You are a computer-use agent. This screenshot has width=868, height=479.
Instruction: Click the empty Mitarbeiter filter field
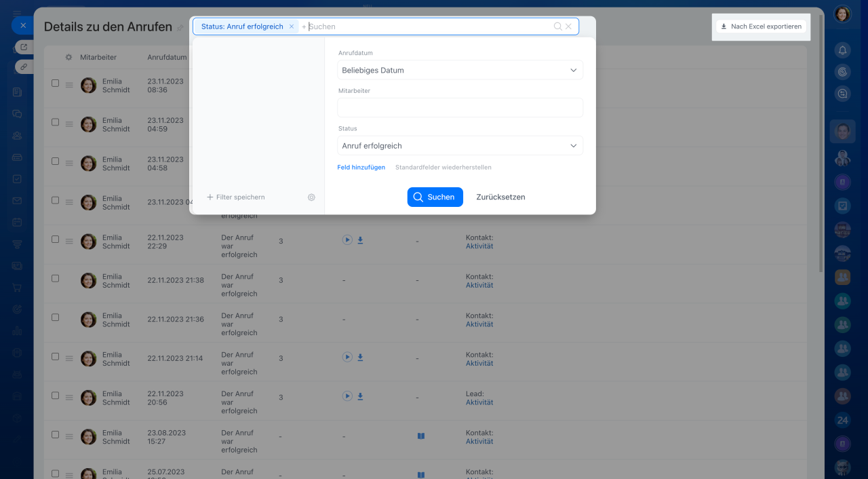460,108
